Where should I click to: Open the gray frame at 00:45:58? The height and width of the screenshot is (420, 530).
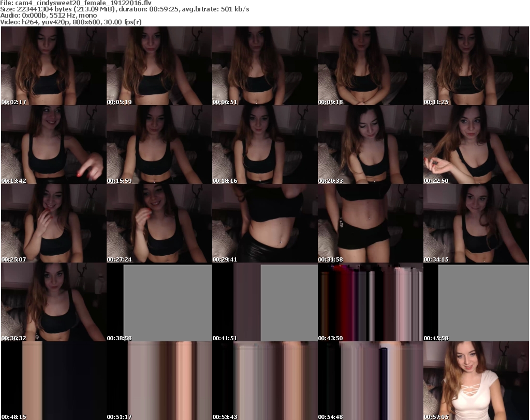[476, 302]
